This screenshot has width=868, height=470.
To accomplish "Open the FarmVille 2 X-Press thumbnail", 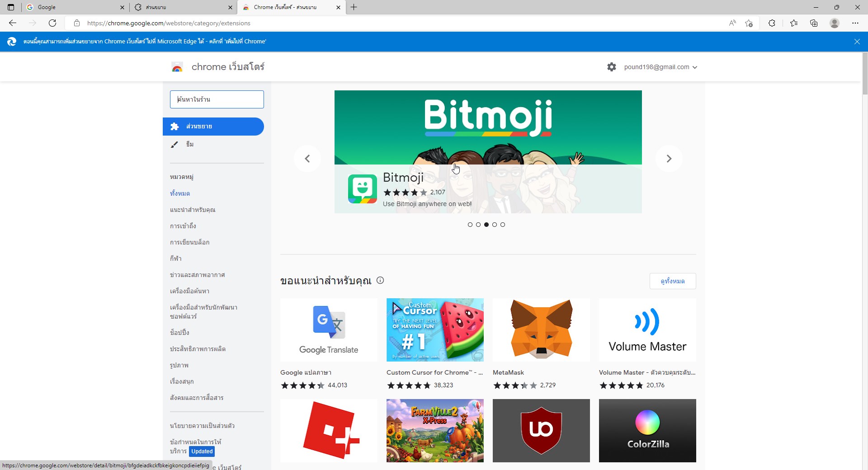I will [x=435, y=431].
